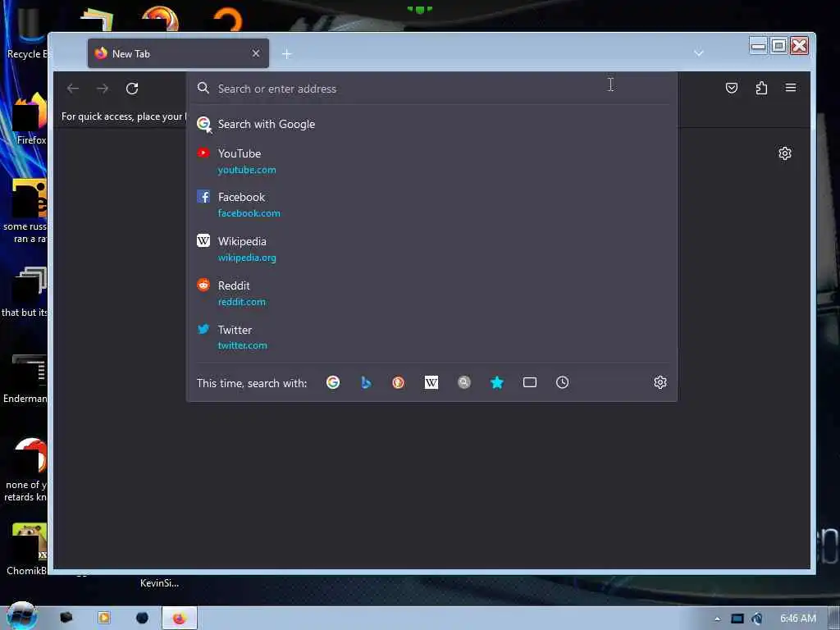This screenshot has height=630, width=840.
Task: Select the ChomikBox desktop icon
Action: (27, 549)
